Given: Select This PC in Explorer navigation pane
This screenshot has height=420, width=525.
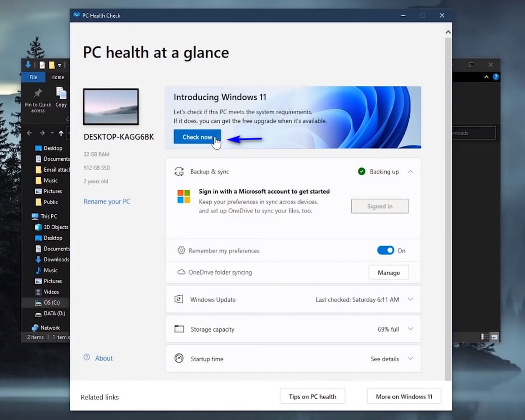Looking at the screenshot, I should (x=44, y=216).
